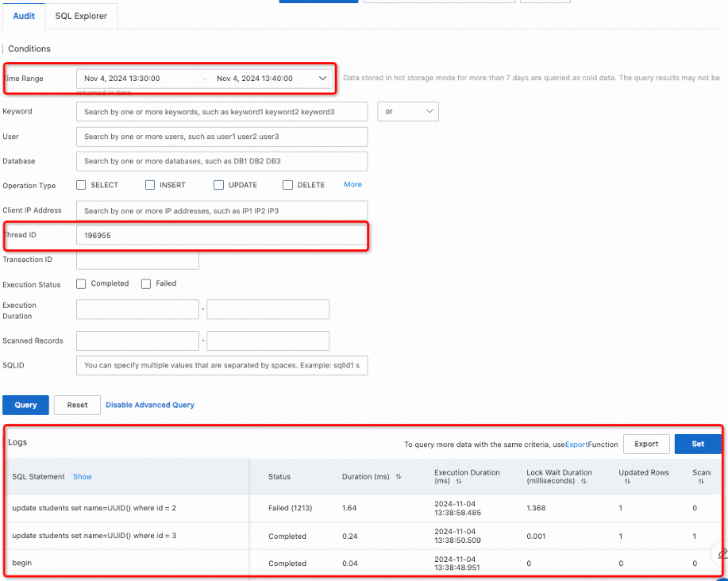Select the 'where id = 3' update statement
728x581 pixels.
point(94,536)
